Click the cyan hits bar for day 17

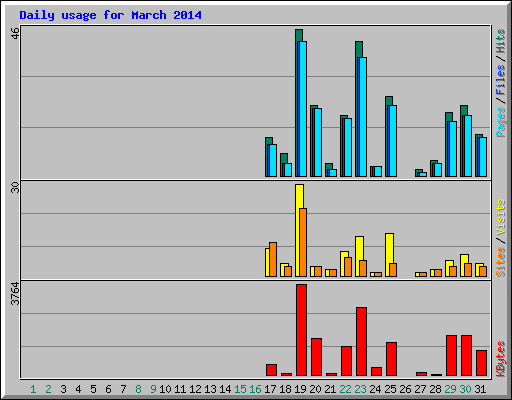pos(273,160)
